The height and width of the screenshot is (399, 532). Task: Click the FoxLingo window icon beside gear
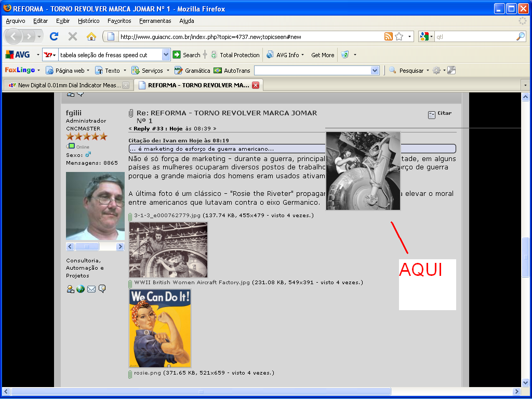pyautogui.click(x=451, y=70)
